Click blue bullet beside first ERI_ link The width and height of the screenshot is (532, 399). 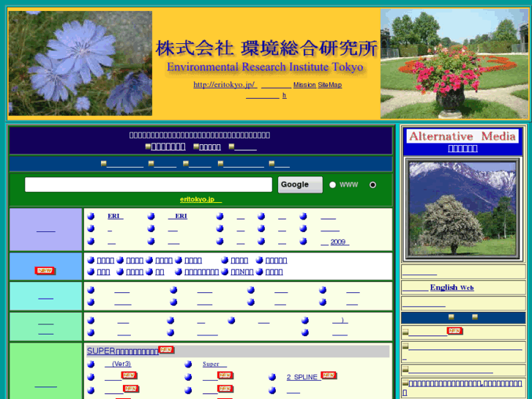[91, 216]
